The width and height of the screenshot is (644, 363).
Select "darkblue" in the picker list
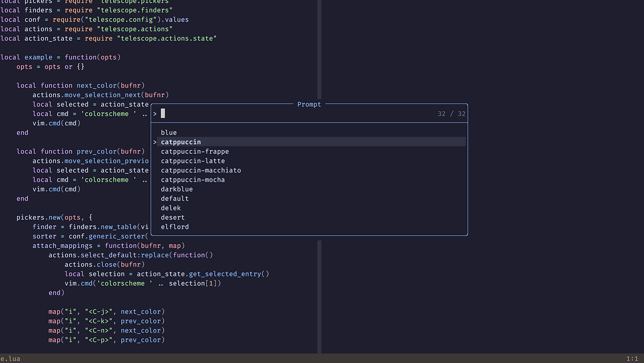[x=177, y=189]
